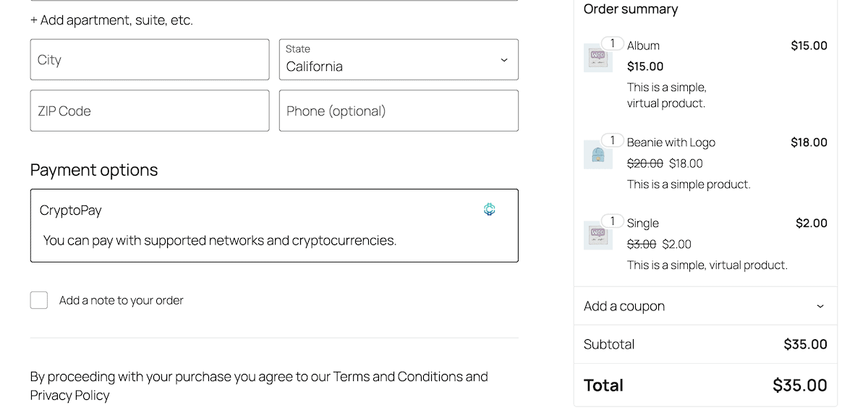Expand the Add a coupon section
The height and width of the screenshot is (418, 868).
705,306
